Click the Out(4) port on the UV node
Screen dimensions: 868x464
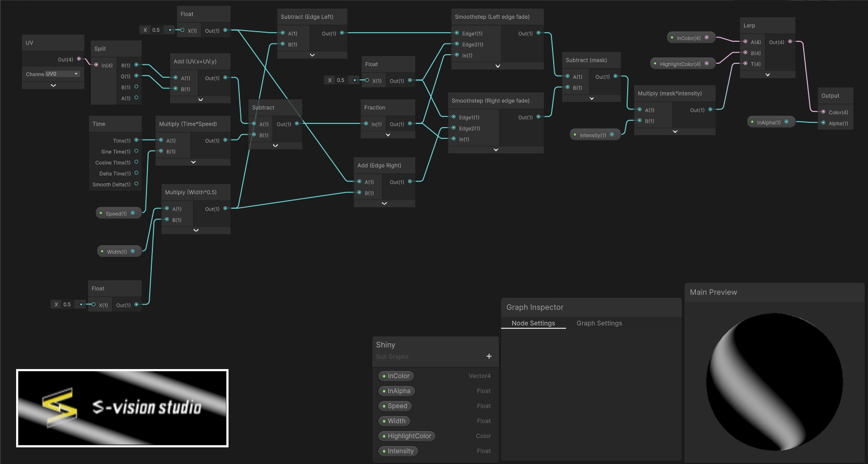pyautogui.click(x=79, y=59)
